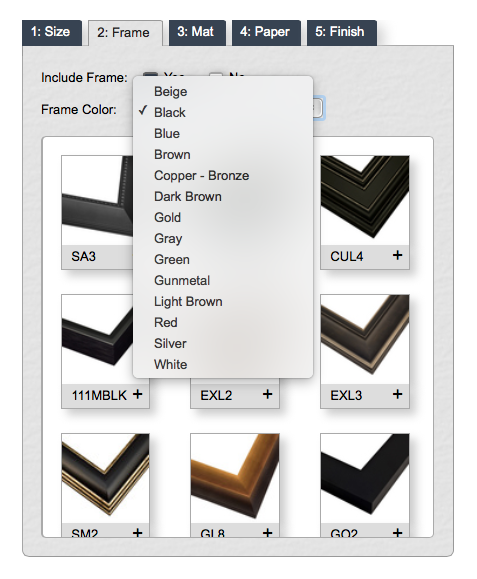
Task: Select the 111MBLK frame thumbnail
Action: coord(97,339)
